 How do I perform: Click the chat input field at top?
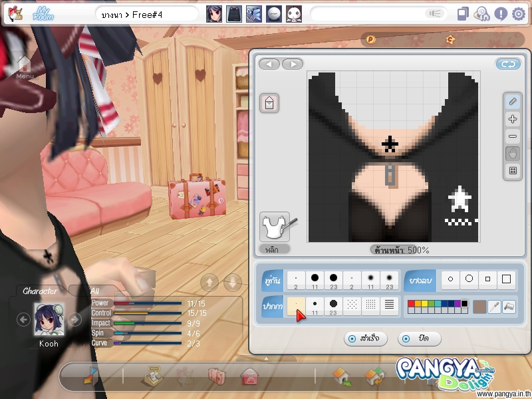click(378, 14)
